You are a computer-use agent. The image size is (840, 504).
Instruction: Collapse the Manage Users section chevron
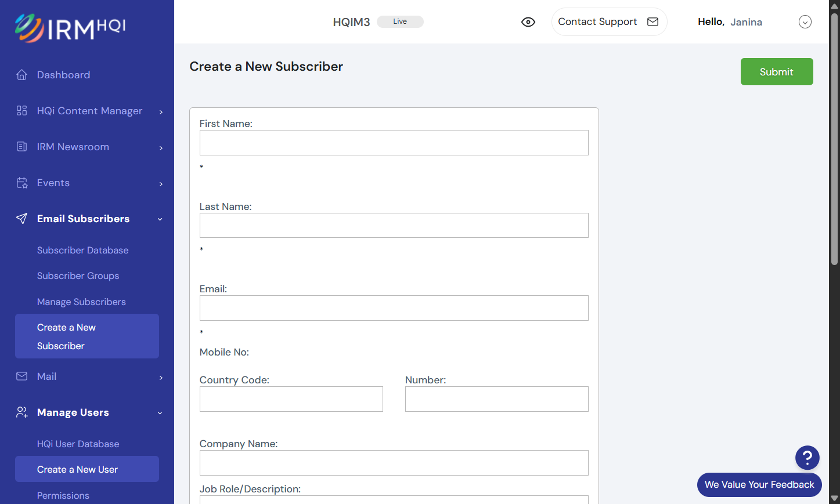click(160, 413)
